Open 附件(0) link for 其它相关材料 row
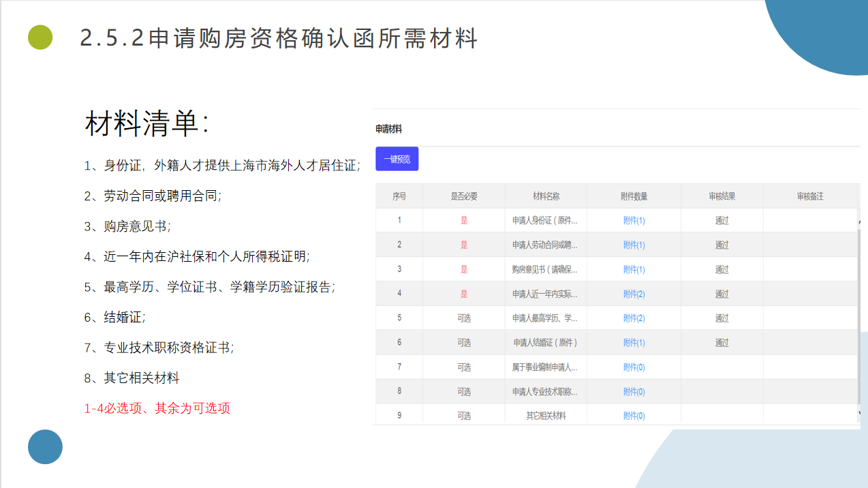This screenshot has width=868, height=488. 634,416
